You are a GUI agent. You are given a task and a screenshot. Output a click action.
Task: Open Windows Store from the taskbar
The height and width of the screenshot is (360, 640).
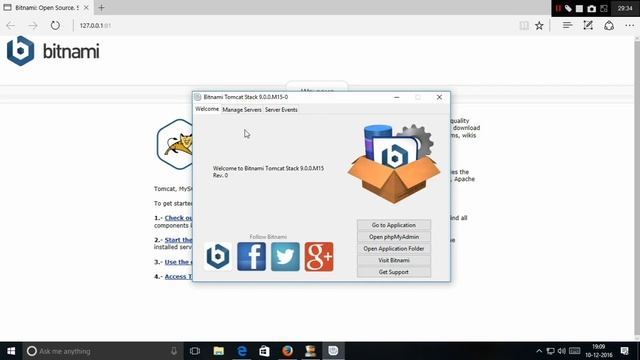point(264,351)
